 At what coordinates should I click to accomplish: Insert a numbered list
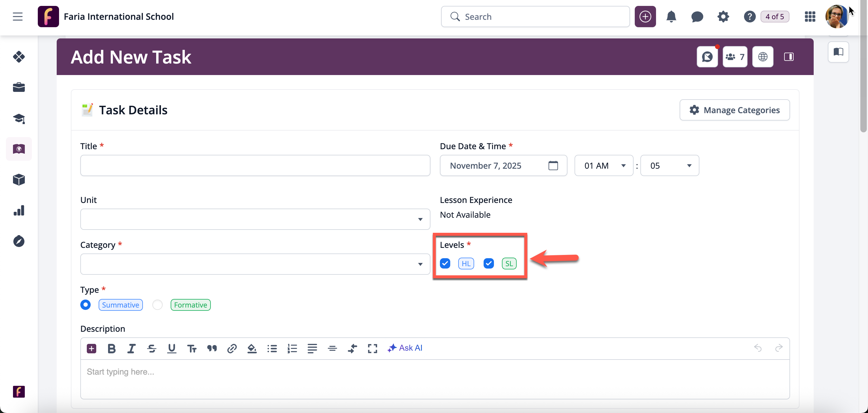292,348
